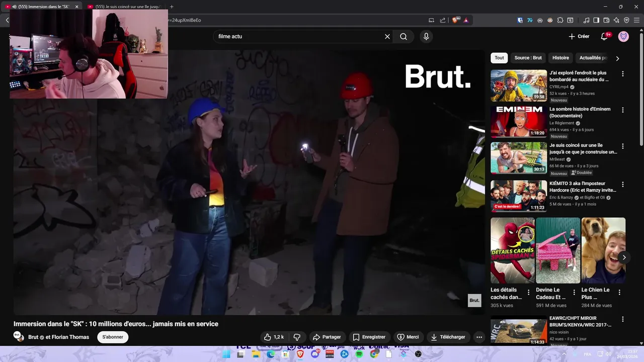
Task: Open the Brave hamburger main menu
Action: (x=636, y=20)
